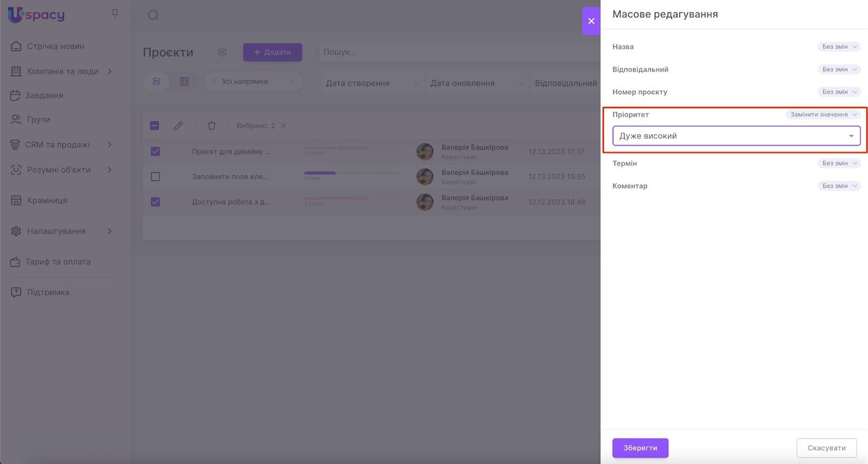Toggle the select-all checkbox in table header
This screenshot has width=868, height=464.
pos(155,126)
